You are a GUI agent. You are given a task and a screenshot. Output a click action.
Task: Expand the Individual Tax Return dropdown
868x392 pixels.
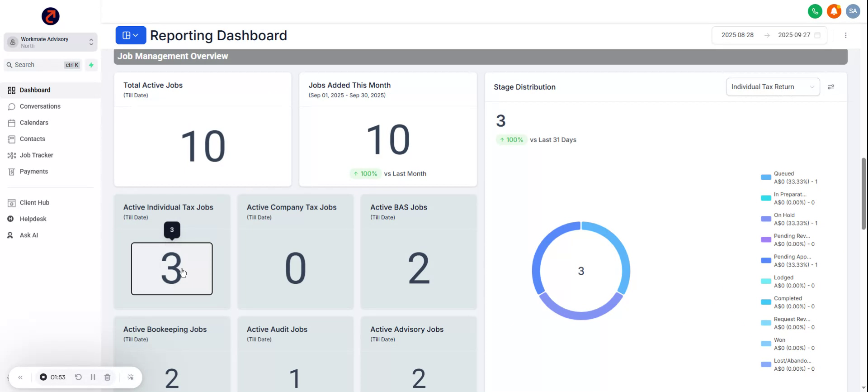click(x=772, y=87)
